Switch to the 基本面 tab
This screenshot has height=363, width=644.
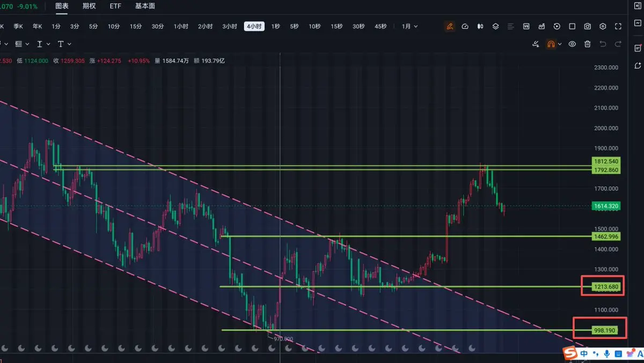tap(145, 6)
